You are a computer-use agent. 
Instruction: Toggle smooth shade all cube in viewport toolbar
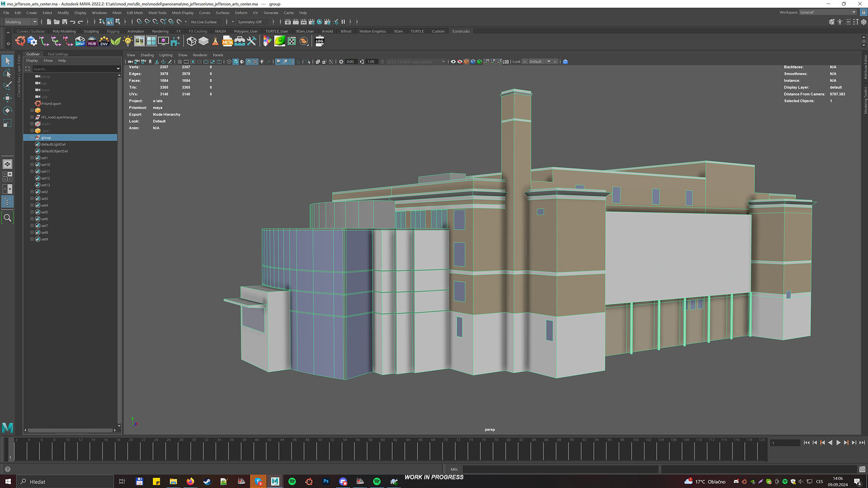click(x=236, y=62)
